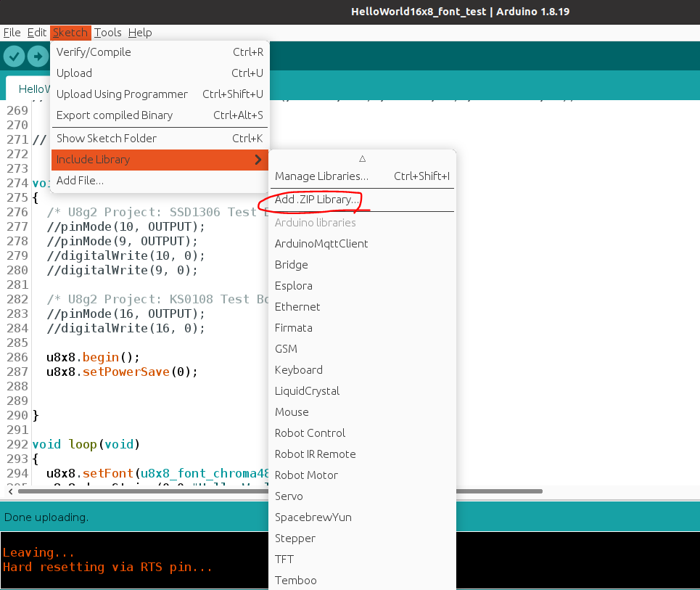Open the Help menu

[140, 33]
